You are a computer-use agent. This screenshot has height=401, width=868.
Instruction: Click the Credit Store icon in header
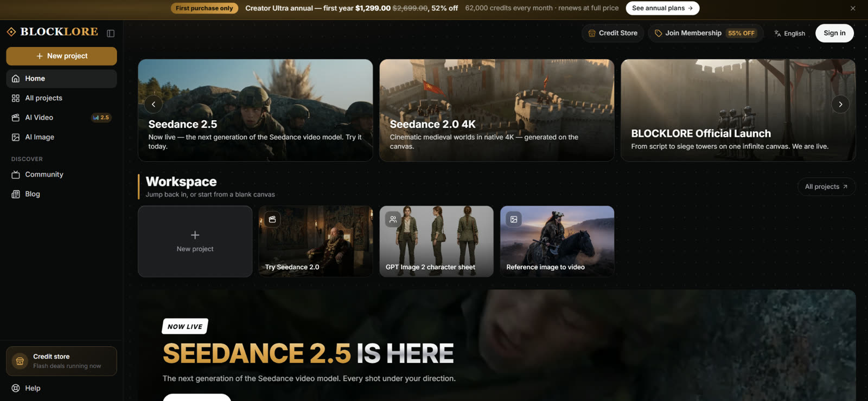pyautogui.click(x=592, y=33)
